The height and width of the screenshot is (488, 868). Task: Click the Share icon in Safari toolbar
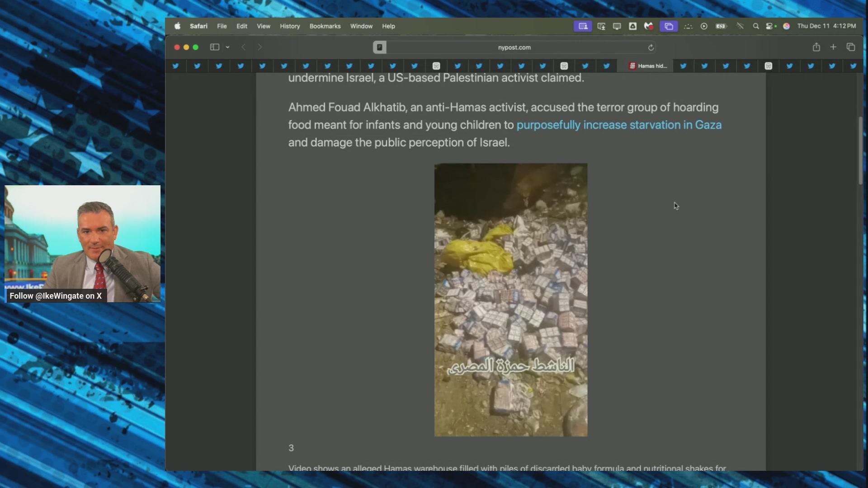click(816, 47)
